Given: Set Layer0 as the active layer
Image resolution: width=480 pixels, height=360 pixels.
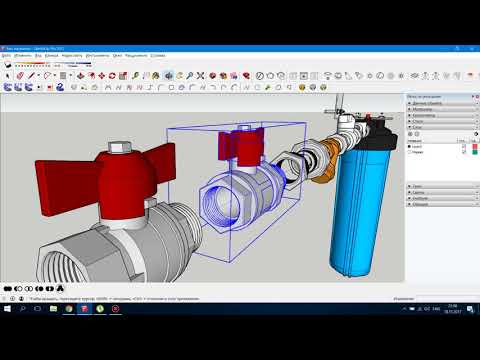Looking at the screenshot, I should (x=409, y=146).
